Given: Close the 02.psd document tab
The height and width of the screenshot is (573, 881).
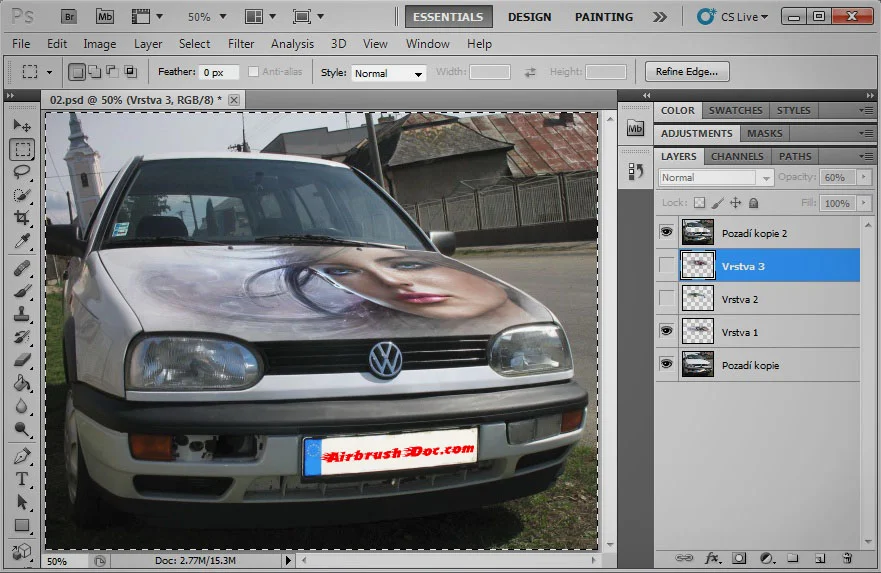Looking at the screenshot, I should pos(234,100).
